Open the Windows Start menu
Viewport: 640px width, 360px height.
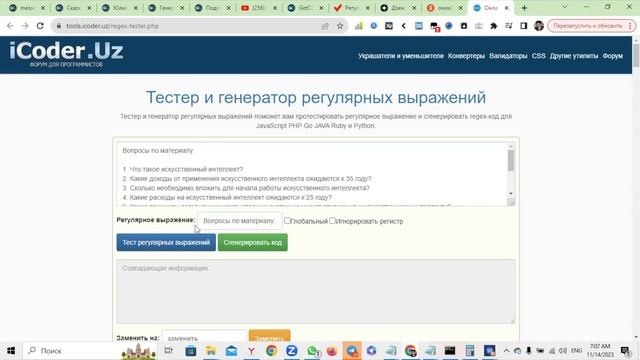(x=11, y=351)
